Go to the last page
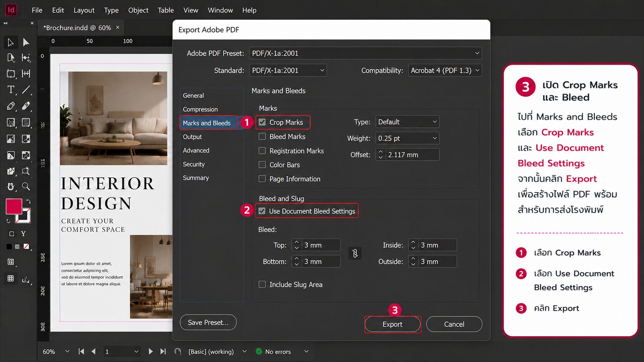 (x=163, y=352)
